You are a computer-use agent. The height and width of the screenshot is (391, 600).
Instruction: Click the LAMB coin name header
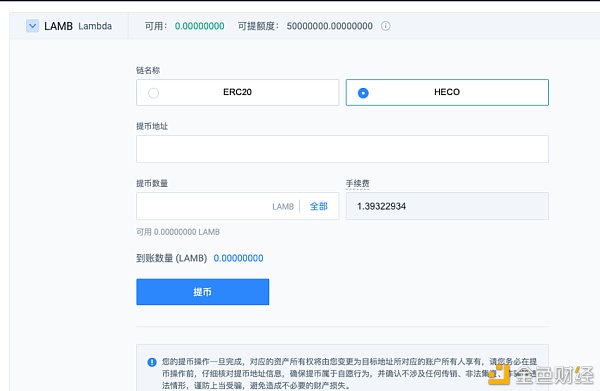[58, 26]
